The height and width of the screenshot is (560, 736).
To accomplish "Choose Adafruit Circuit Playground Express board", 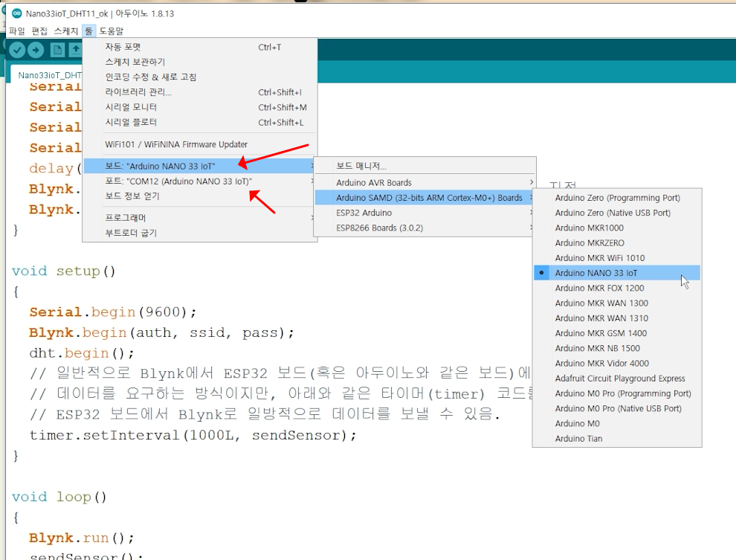I will (617, 379).
